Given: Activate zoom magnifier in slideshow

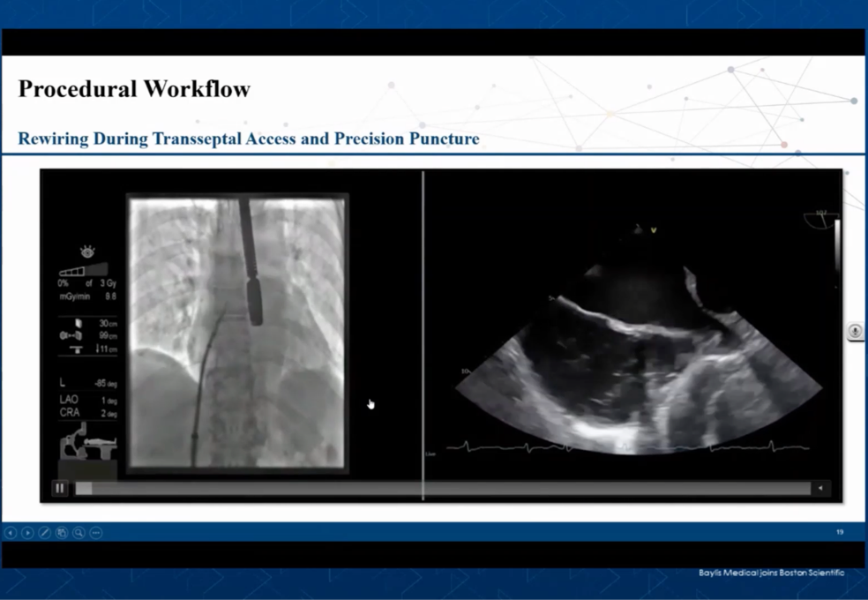Looking at the screenshot, I should (79, 533).
